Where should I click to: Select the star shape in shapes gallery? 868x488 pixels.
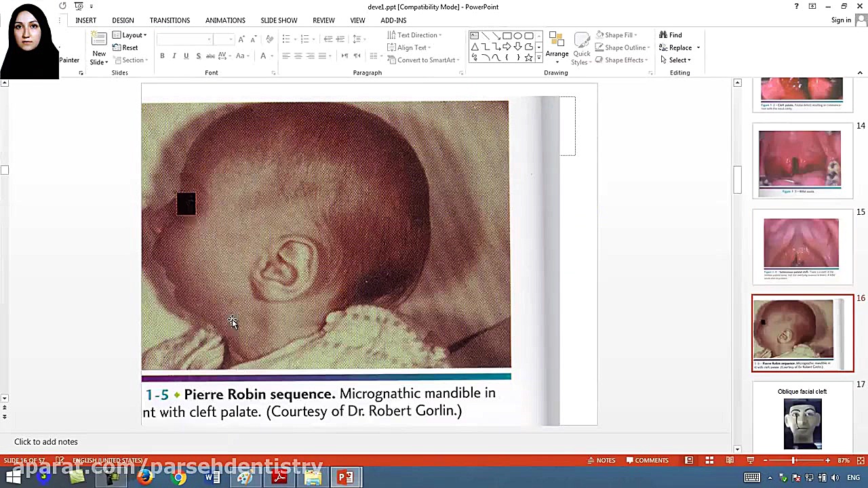(528, 58)
